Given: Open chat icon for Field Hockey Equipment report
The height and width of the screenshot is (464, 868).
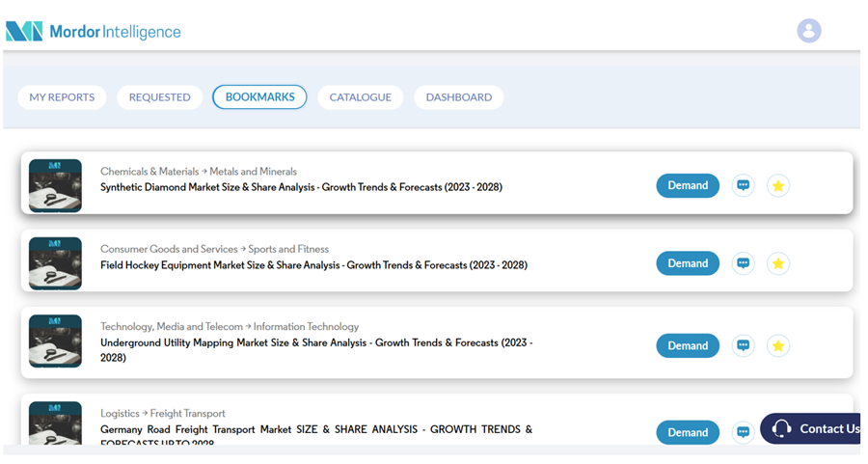Looking at the screenshot, I should [743, 263].
